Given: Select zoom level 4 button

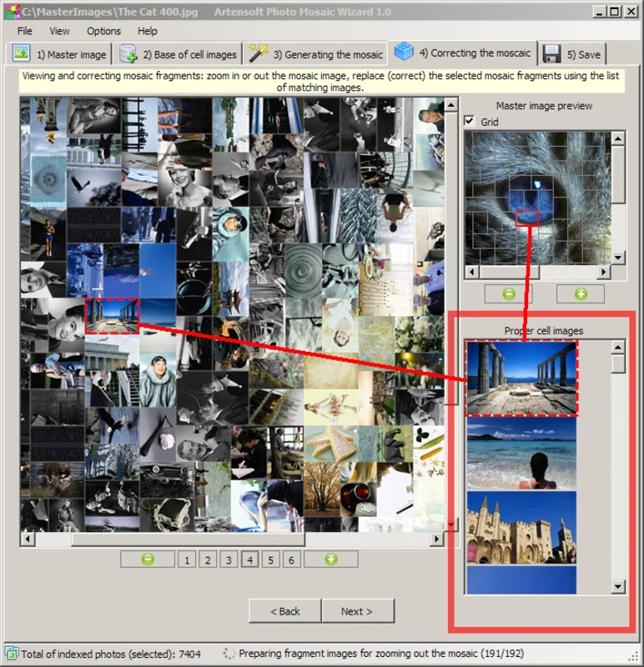Looking at the screenshot, I should (250, 559).
